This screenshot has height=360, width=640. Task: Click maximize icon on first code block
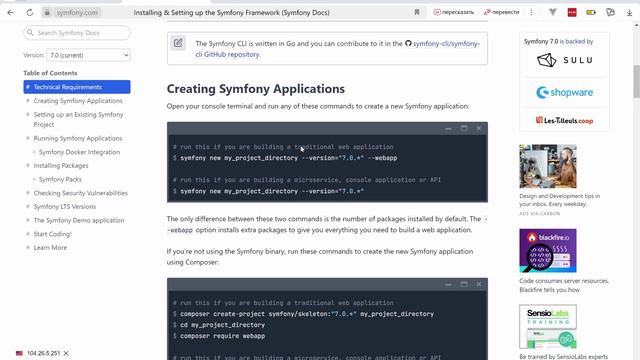click(464, 129)
